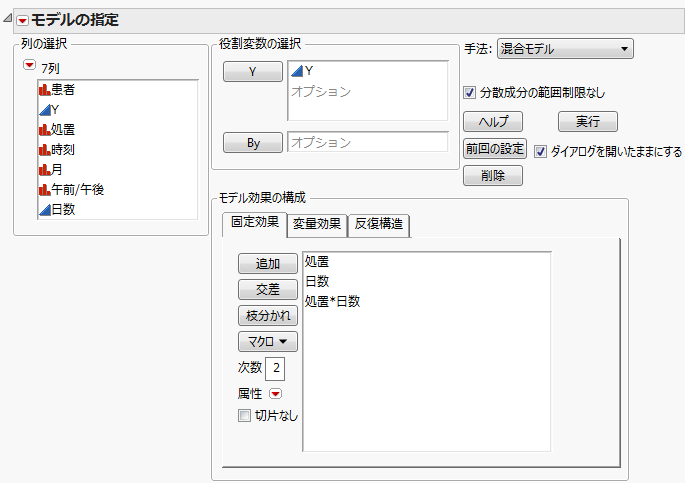Click the nominal icon beside 月

45,169
